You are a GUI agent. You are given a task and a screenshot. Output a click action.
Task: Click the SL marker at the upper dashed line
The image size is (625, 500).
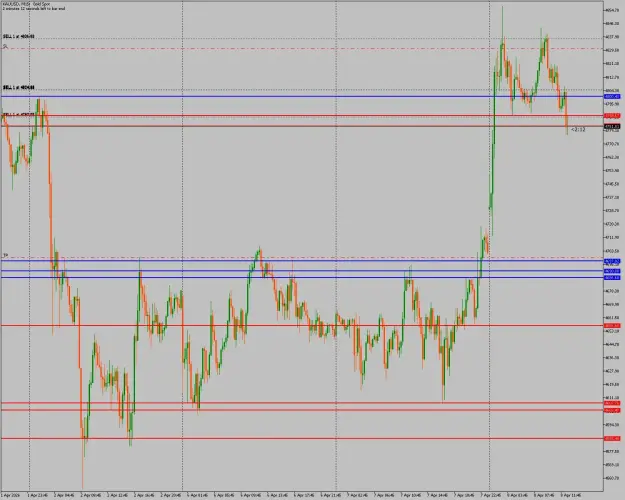coord(5,47)
